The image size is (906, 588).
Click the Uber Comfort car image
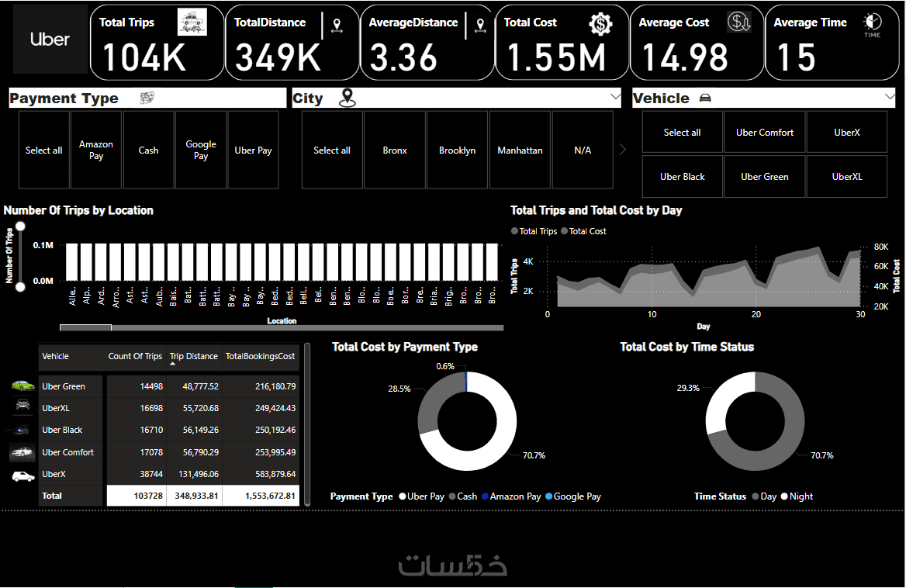point(22,451)
